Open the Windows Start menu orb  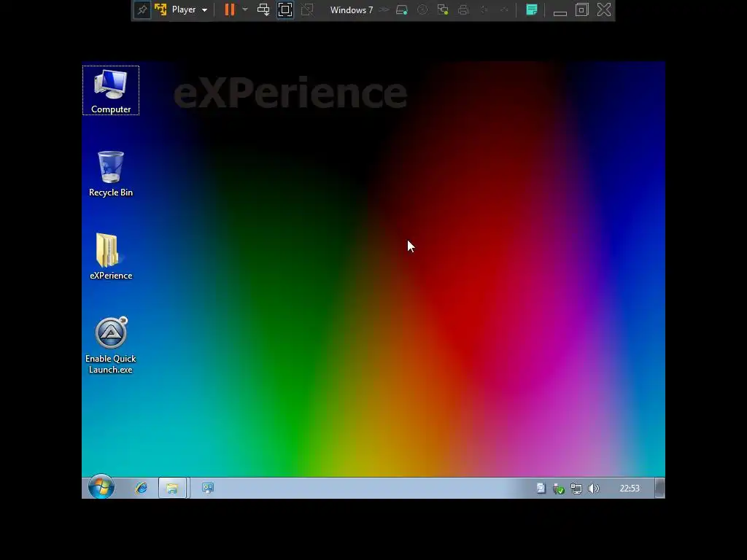point(101,487)
